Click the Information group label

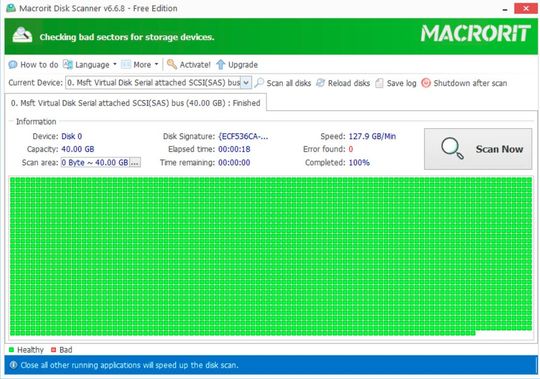[36, 122]
